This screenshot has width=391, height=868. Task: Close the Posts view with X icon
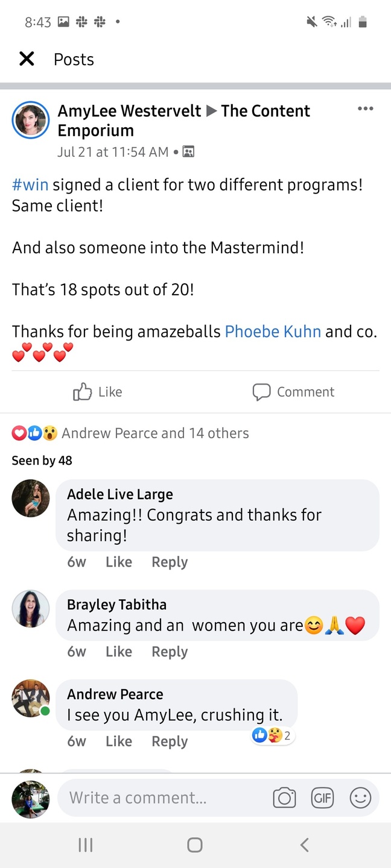(x=27, y=58)
